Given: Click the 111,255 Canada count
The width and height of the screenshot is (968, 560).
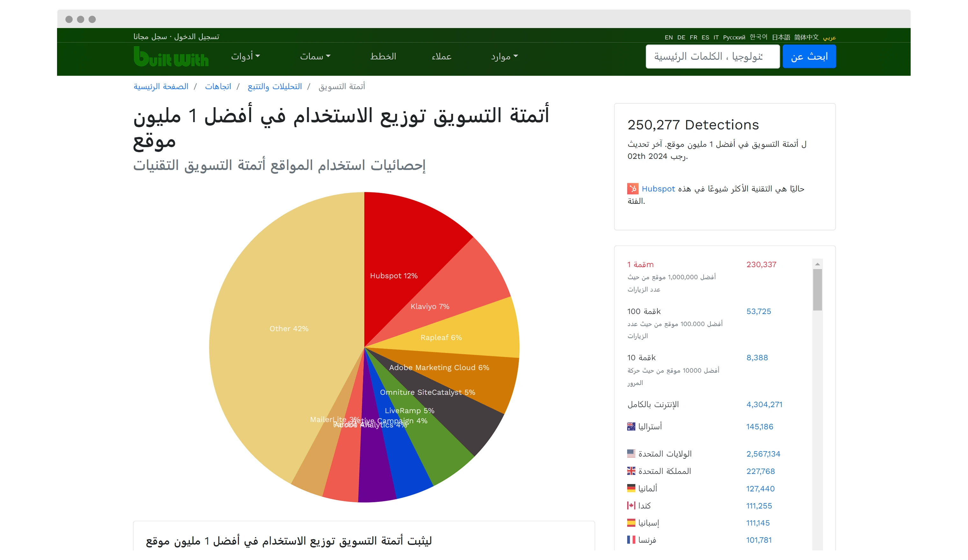Looking at the screenshot, I should 759,506.
